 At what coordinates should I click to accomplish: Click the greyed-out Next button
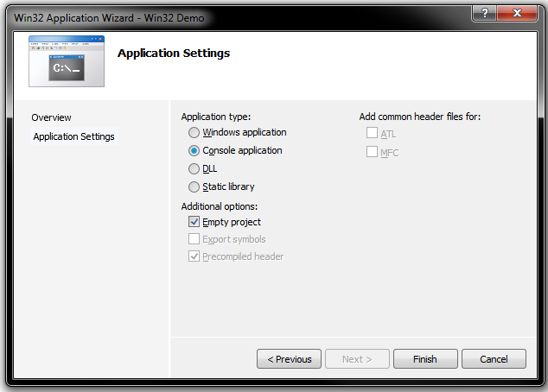click(x=357, y=359)
